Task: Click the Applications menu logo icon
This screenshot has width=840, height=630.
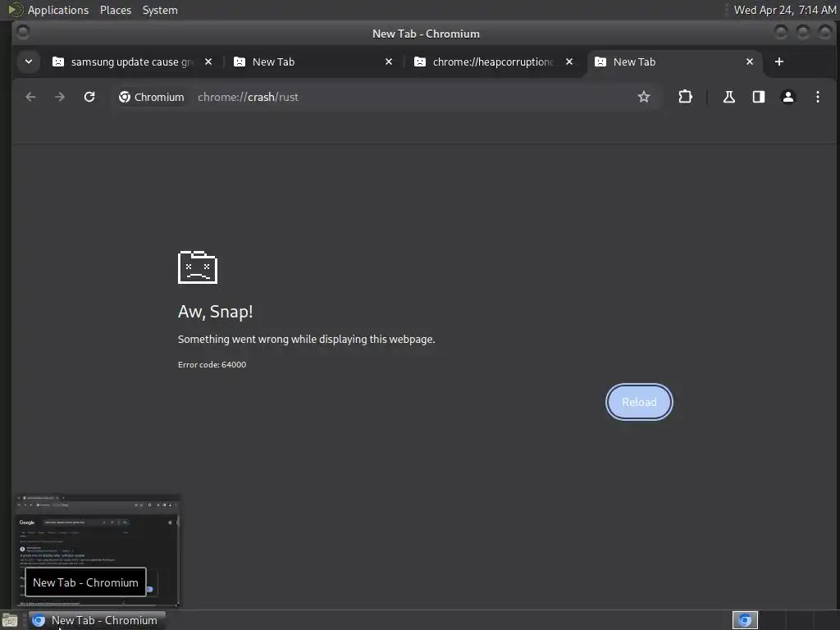Action: pyautogui.click(x=16, y=10)
